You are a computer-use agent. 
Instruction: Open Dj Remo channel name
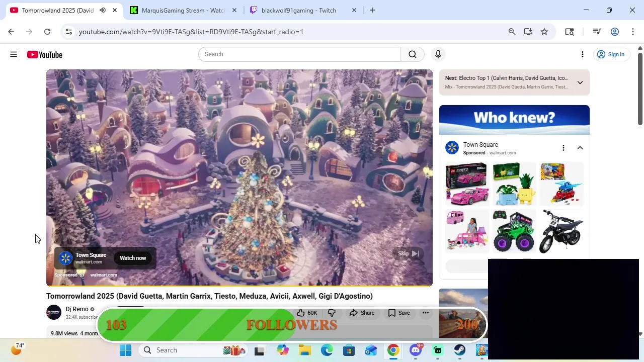tap(77, 309)
